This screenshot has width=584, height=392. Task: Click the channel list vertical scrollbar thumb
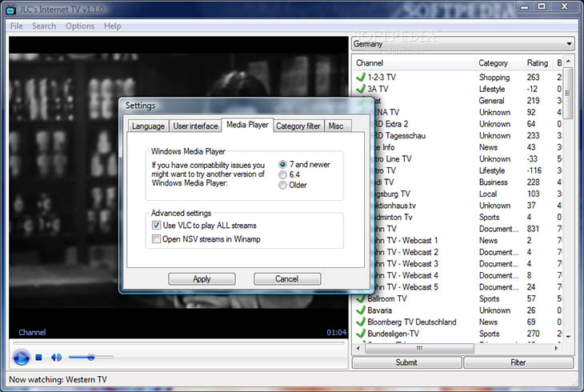(568, 93)
